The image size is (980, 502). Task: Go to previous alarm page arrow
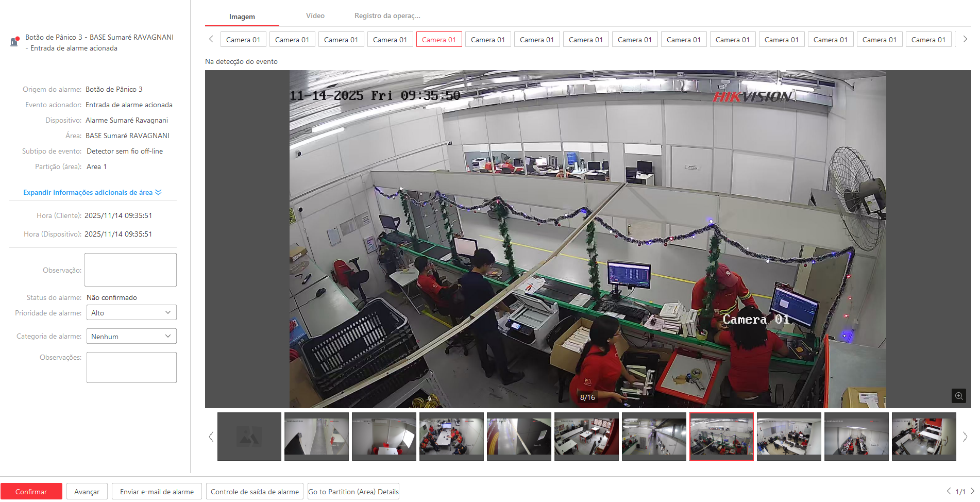(949, 491)
